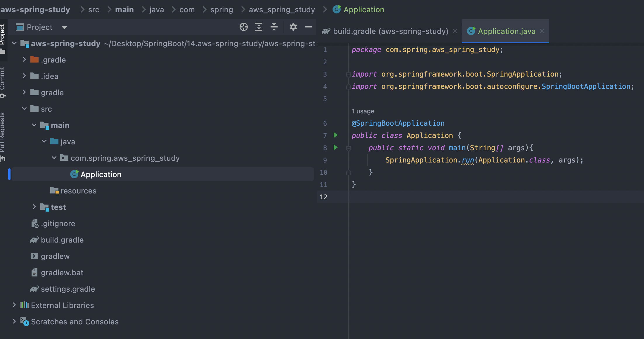Expand External Libraries node
The width and height of the screenshot is (644, 339).
pyautogui.click(x=14, y=305)
